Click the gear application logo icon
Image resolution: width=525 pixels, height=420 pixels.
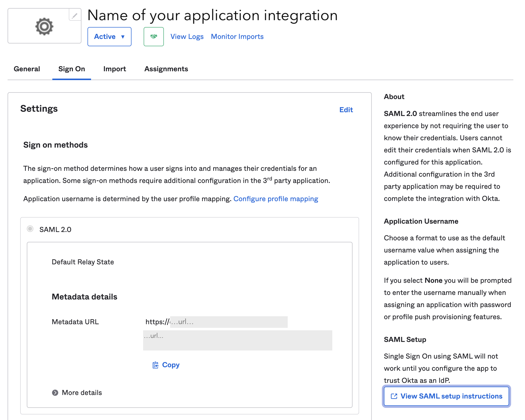[44, 26]
